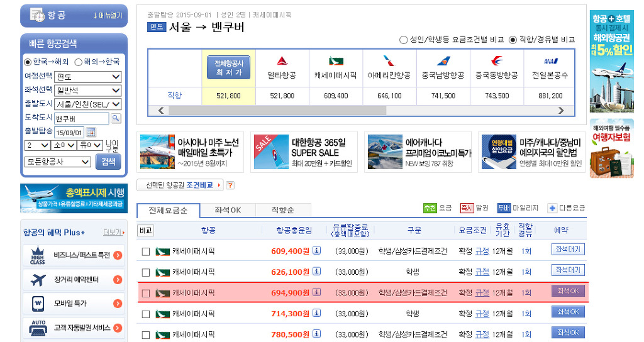The width and height of the screenshot is (644, 342).
Task: Open 총액표시제 시행 banner
Action: coord(74,198)
